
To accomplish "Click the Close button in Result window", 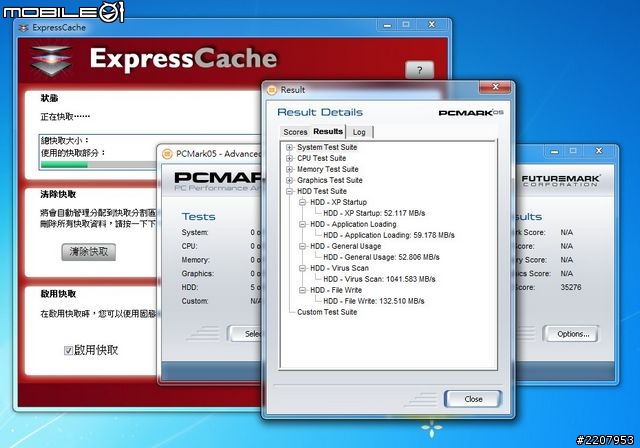I will 473,399.
